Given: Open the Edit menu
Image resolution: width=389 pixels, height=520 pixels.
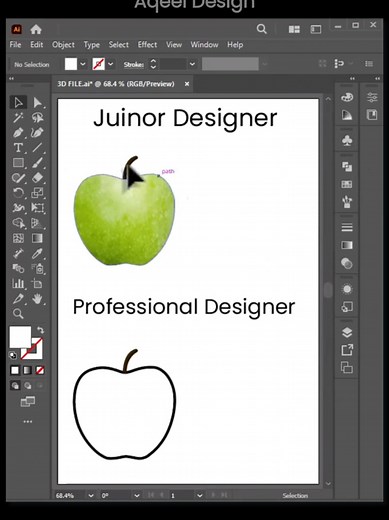Looking at the screenshot, I should pos(37,45).
